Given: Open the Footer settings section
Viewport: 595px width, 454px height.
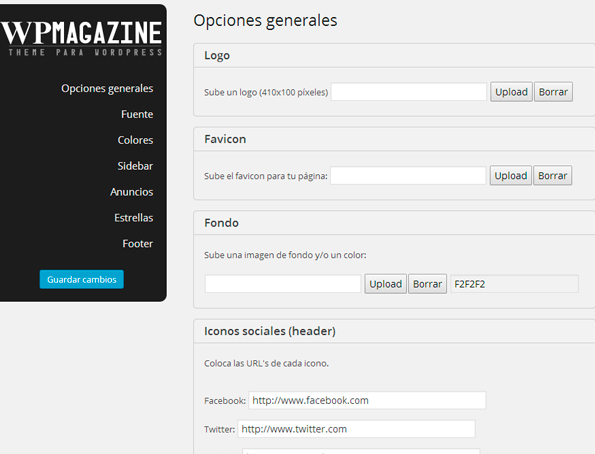Looking at the screenshot, I should tap(137, 243).
